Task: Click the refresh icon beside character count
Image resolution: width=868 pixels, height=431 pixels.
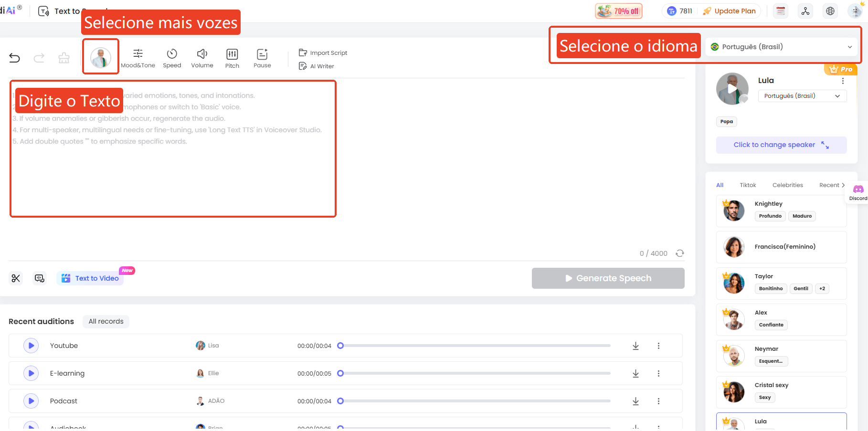Action: (x=680, y=253)
